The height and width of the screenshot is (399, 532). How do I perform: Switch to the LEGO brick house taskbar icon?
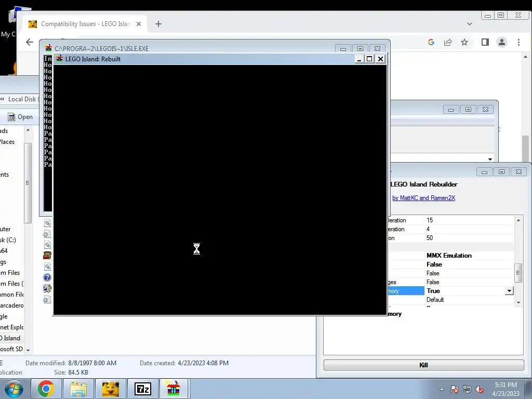(174, 389)
